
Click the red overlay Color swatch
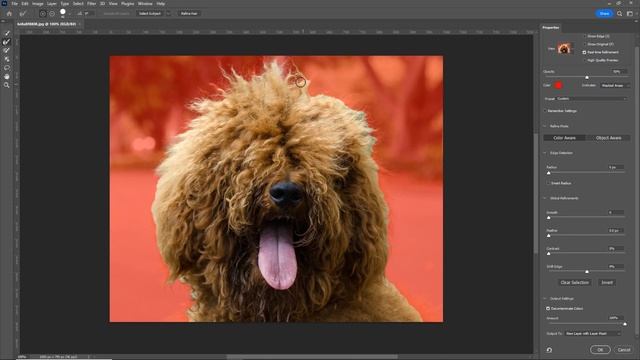(x=558, y=85)
